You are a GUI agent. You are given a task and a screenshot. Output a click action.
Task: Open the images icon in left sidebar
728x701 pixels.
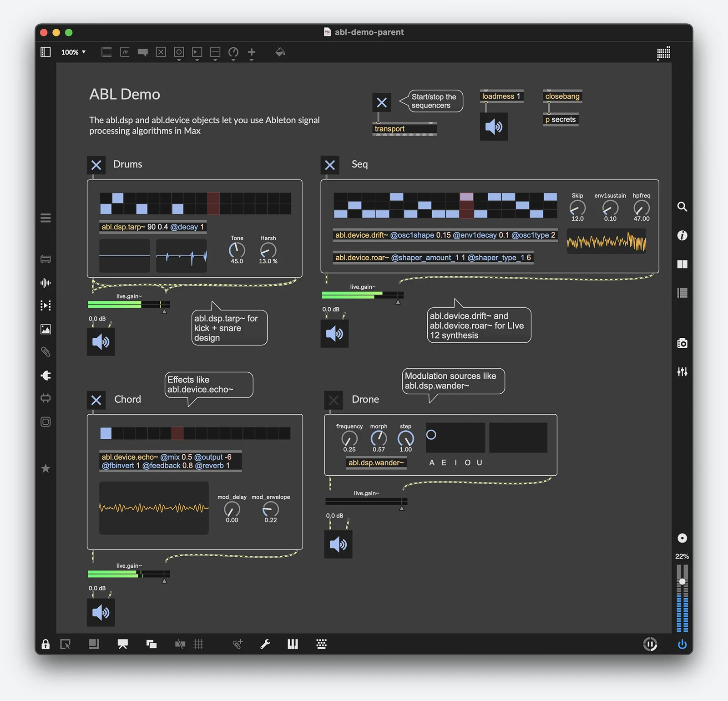click(x=45, y=329)
